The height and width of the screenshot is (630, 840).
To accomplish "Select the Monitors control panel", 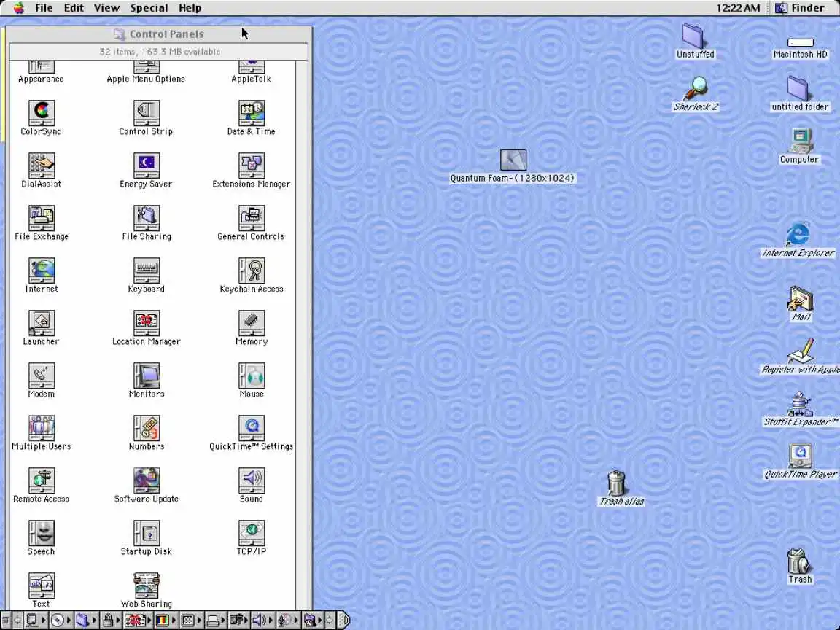I will (147, 376).
